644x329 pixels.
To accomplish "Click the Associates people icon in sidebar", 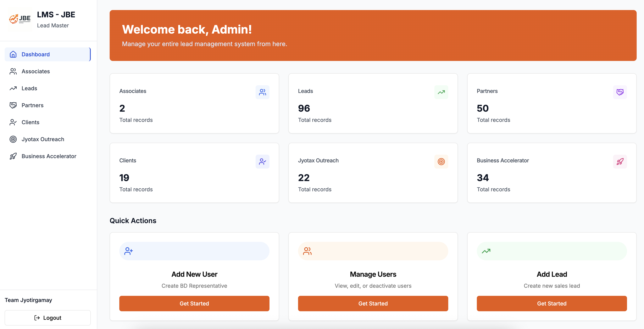I will 13,71.
